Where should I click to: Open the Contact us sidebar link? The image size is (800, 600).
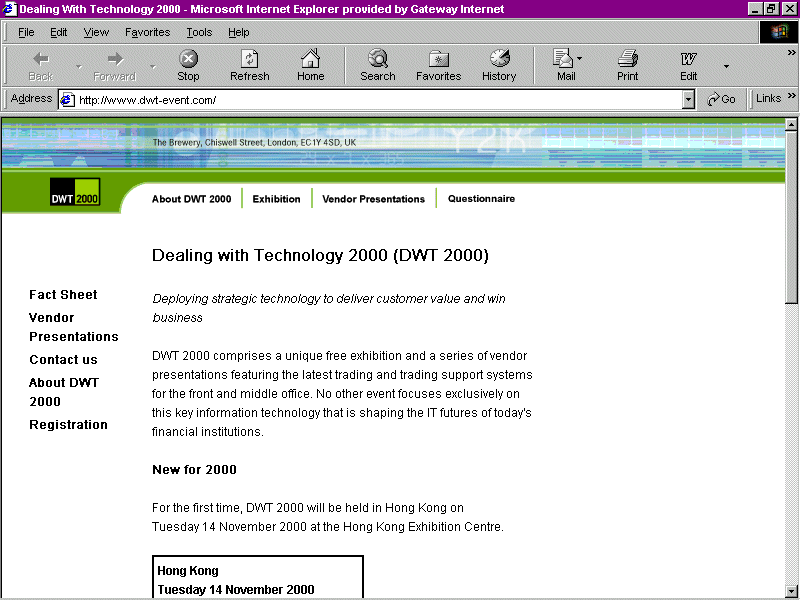63,359
